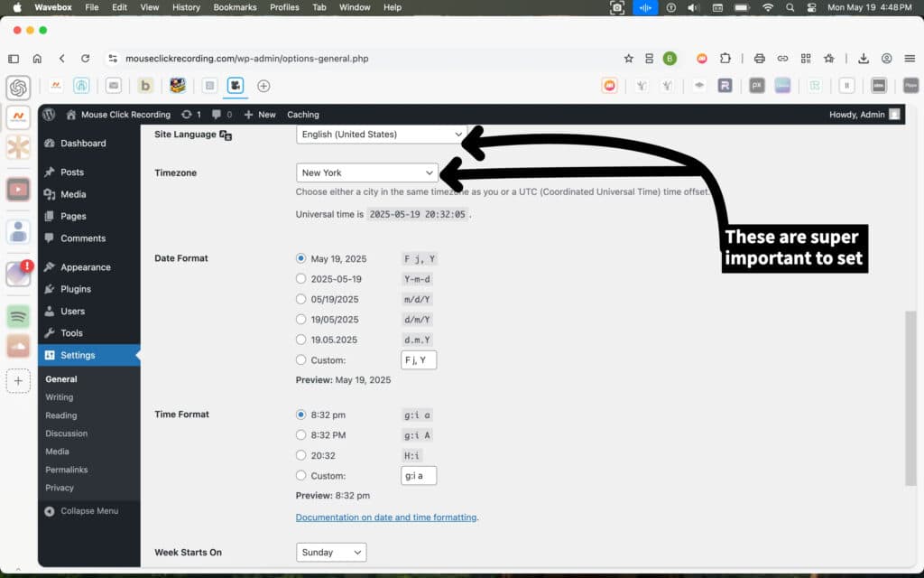Click Collapse Menu in the sidebar
The width and height of the screenshot is (924, 578).
coord(88,511)
